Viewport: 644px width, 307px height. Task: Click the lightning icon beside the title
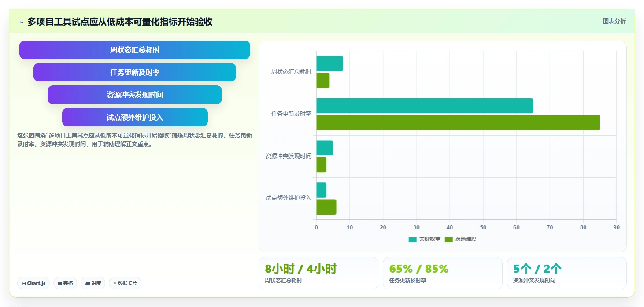21,22
